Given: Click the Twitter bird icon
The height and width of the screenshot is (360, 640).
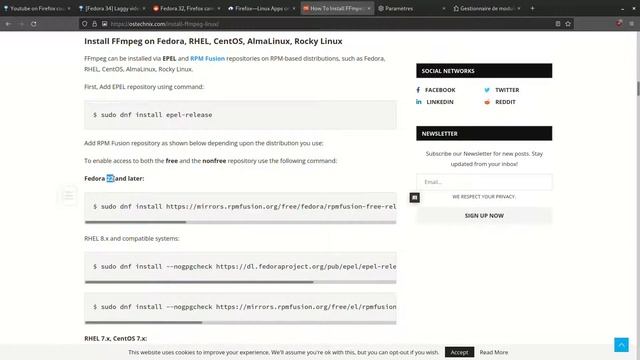Looking at the screenshot, I should click(x=487, y=90).
